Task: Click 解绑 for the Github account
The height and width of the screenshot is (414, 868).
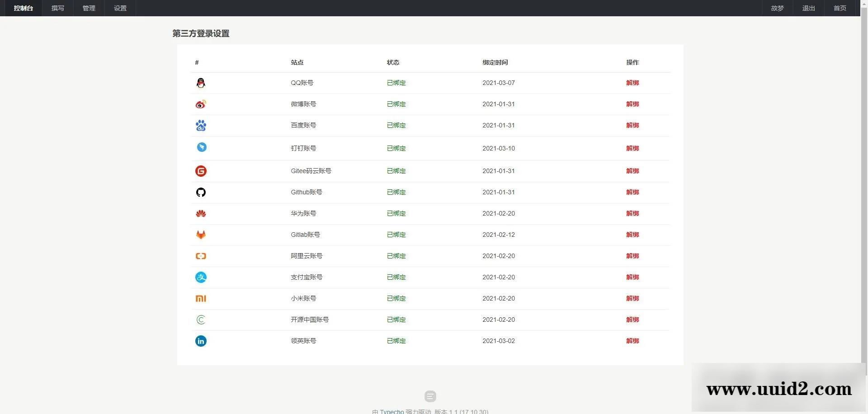Action: coord(632,192)
